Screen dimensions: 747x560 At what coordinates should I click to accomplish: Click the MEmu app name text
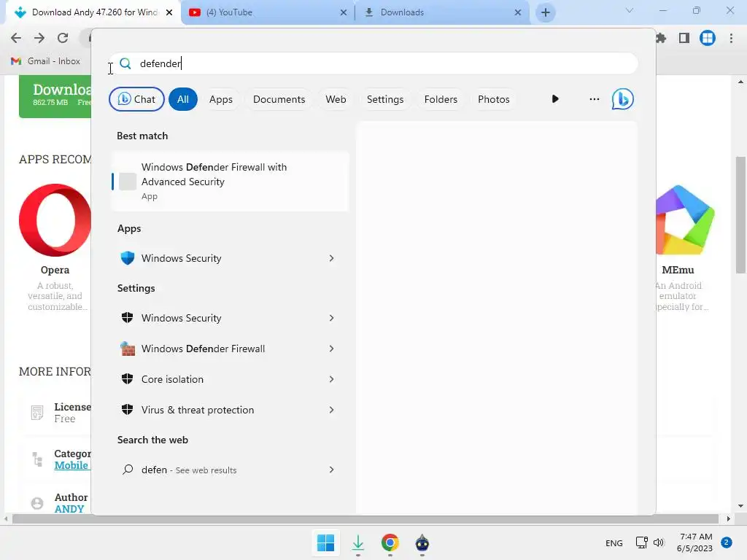[x=678, y=270]
